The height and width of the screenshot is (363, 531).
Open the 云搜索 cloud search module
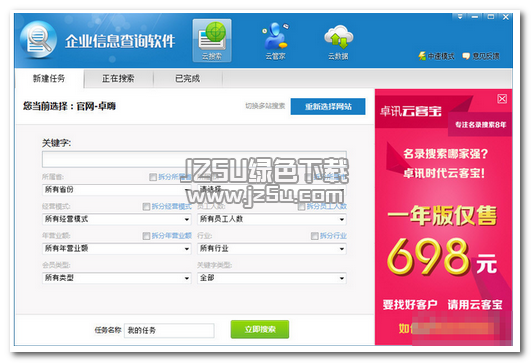pos(212,41)
